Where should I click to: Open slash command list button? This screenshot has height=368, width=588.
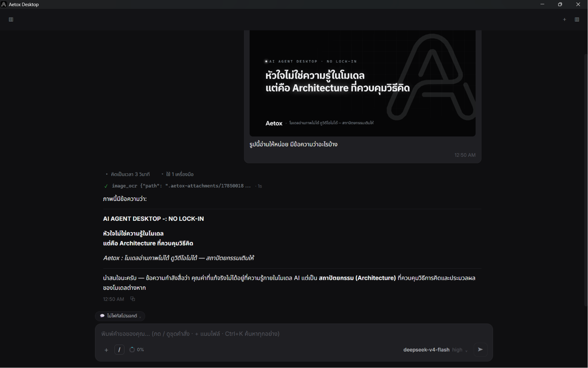119,350
